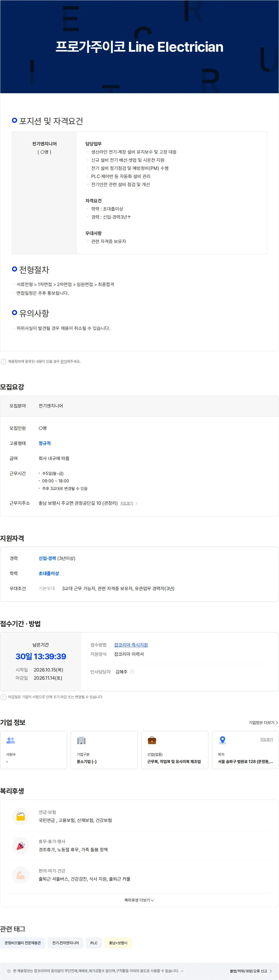Click the location pin icon
The image size is (279, 980).
[x=223, y=740]
